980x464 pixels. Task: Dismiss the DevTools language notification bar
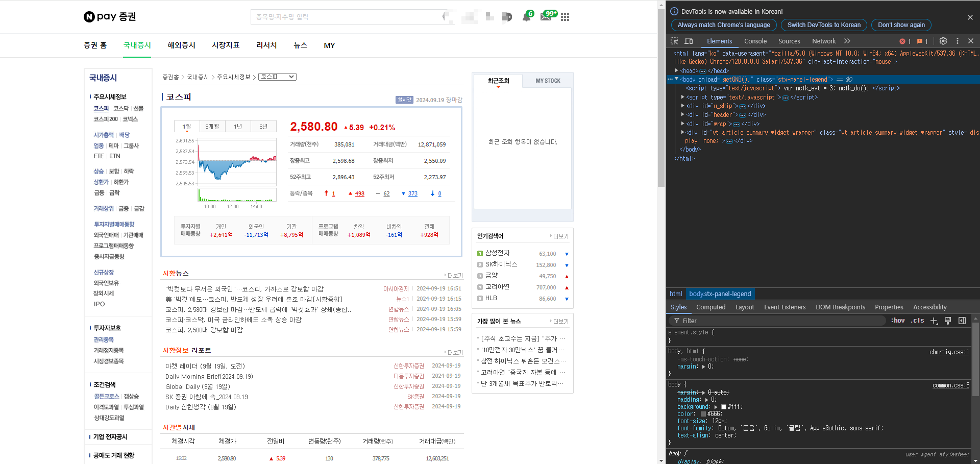point(970,17)
